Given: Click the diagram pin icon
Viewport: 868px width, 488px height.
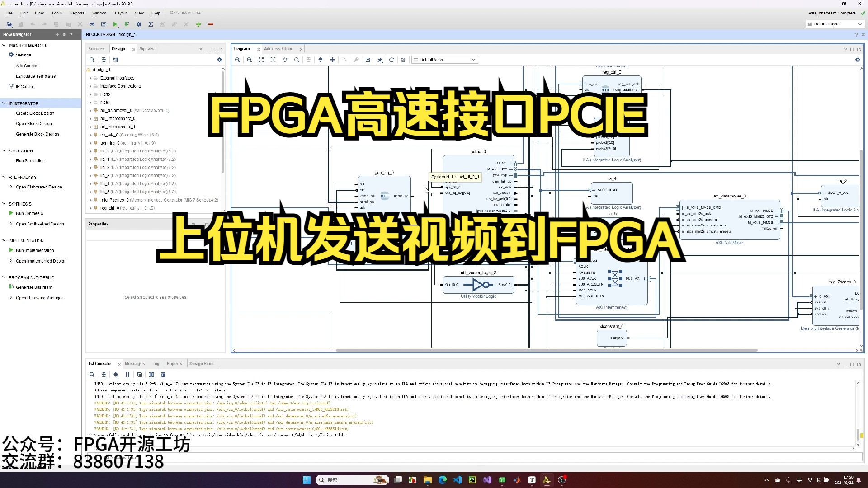Looking at the screenshot, I should 380,60.
